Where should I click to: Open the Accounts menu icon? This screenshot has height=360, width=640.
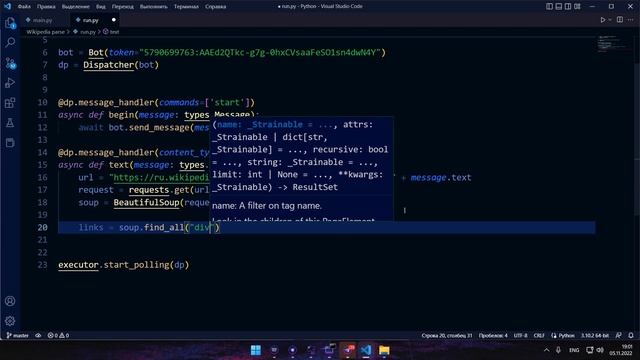tap(10, 301)
